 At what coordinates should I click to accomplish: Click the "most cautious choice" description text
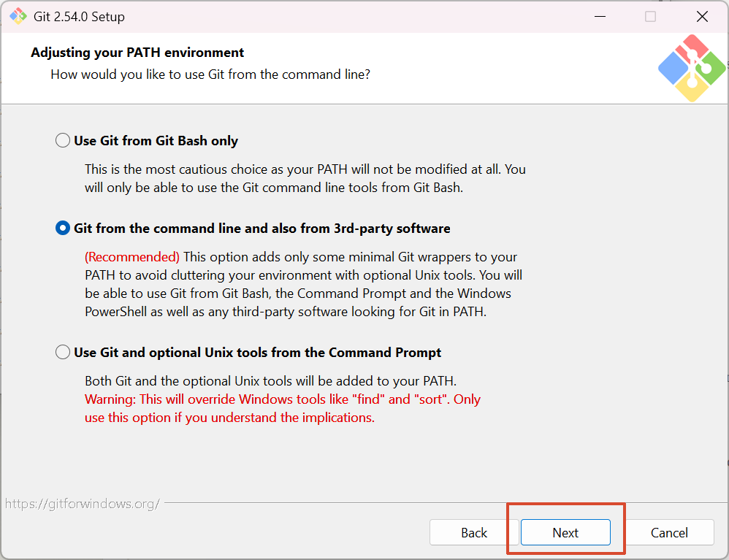pyautogui.click(x=305, y=169)
